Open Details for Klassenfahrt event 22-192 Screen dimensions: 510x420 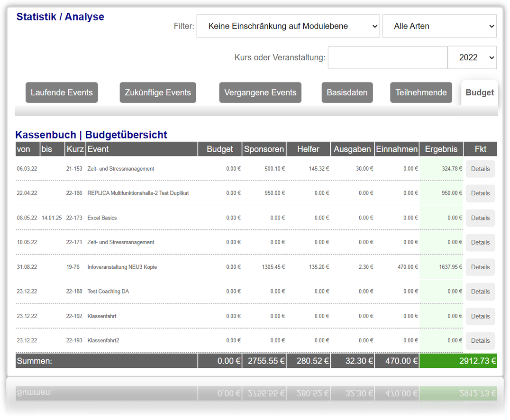click(x=481, y=316)
